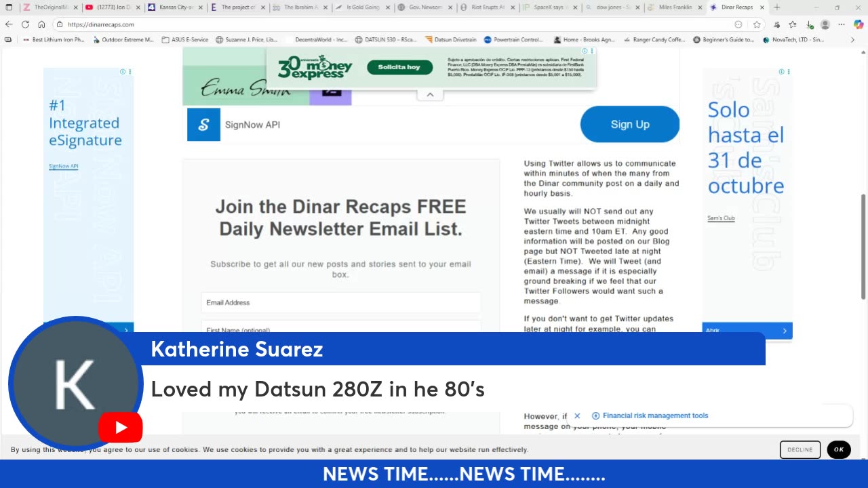
Task: Open the Sam's Club link in right ad
Action: (x=721, y=218)
